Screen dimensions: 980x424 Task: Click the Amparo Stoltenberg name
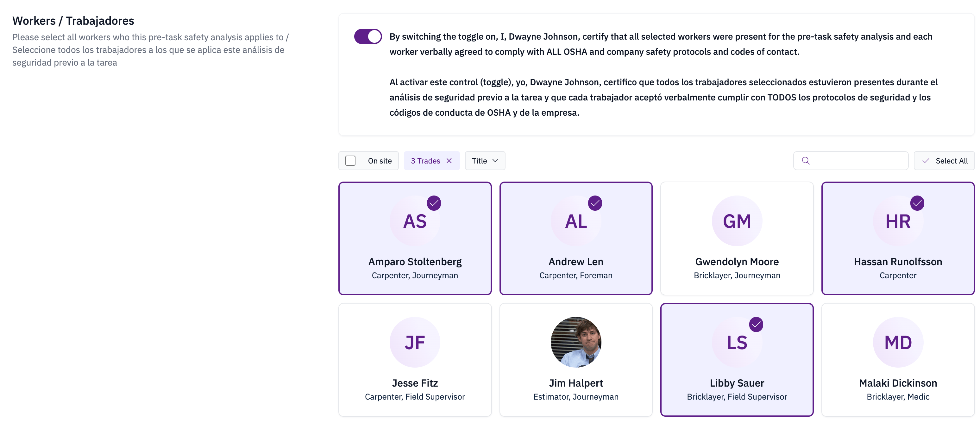point(415,262)
